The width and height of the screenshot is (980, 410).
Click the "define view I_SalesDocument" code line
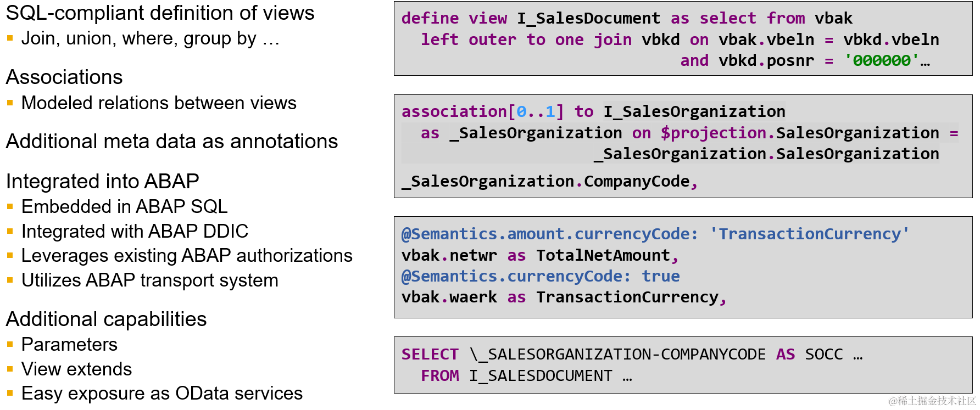pos(627,18)
